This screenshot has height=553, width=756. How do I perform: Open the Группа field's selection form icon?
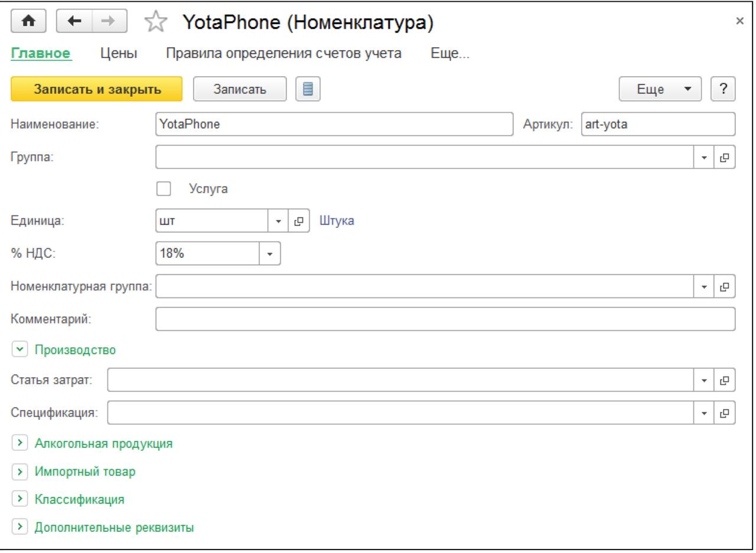725,158
